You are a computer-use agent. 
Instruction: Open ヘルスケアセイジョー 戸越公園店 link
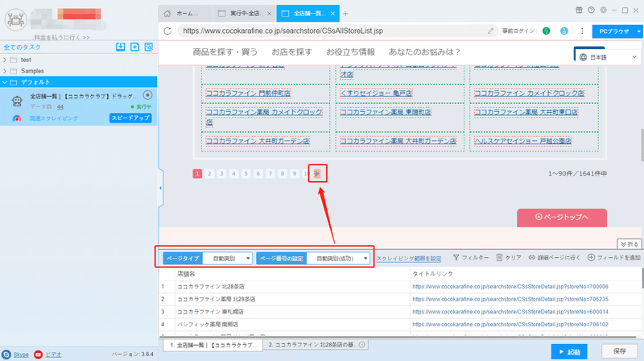[x=522, y=141]
